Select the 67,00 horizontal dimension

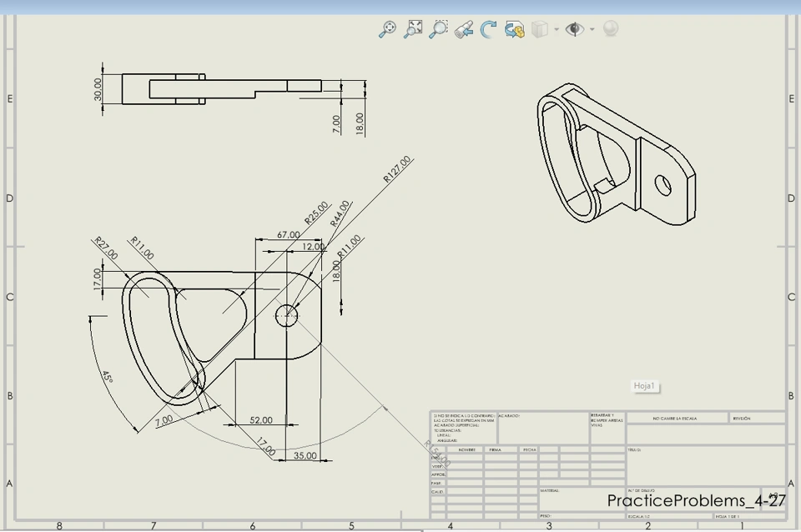(289, 235)
